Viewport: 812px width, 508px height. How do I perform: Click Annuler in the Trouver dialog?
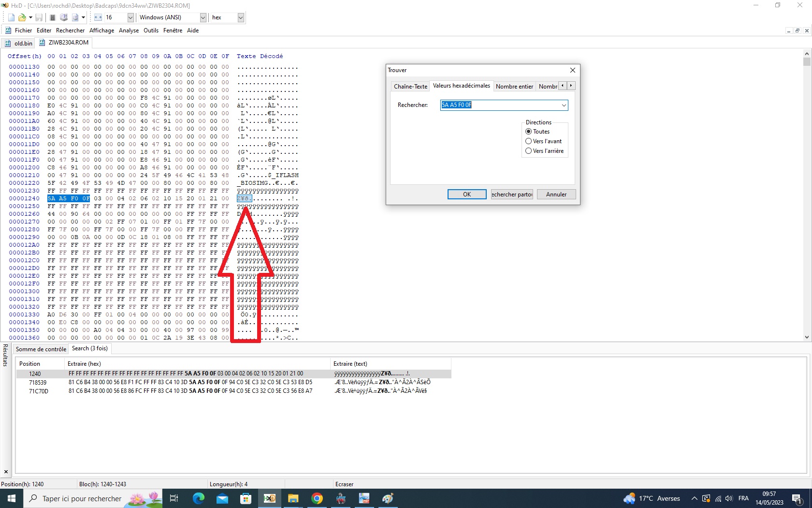556,194
